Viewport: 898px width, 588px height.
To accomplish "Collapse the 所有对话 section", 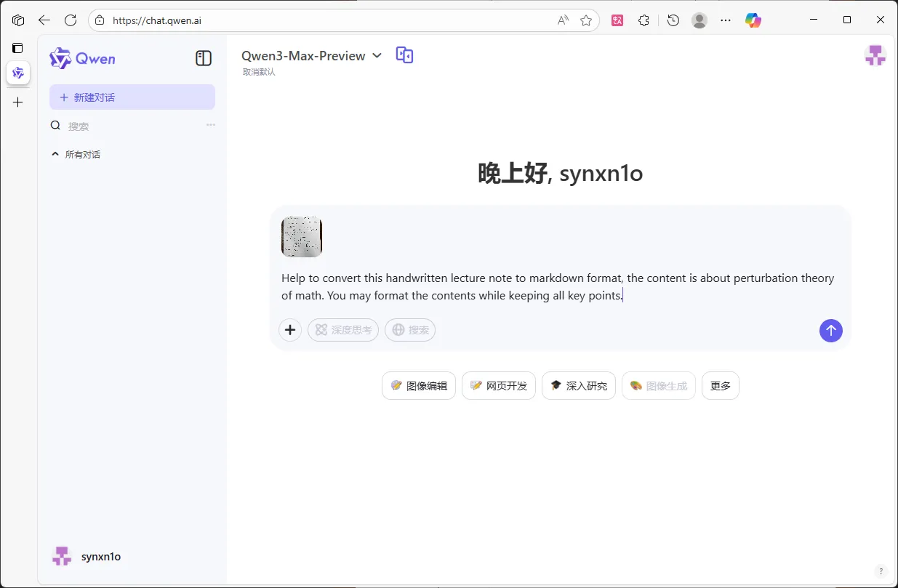I will (x=76, y=154).
